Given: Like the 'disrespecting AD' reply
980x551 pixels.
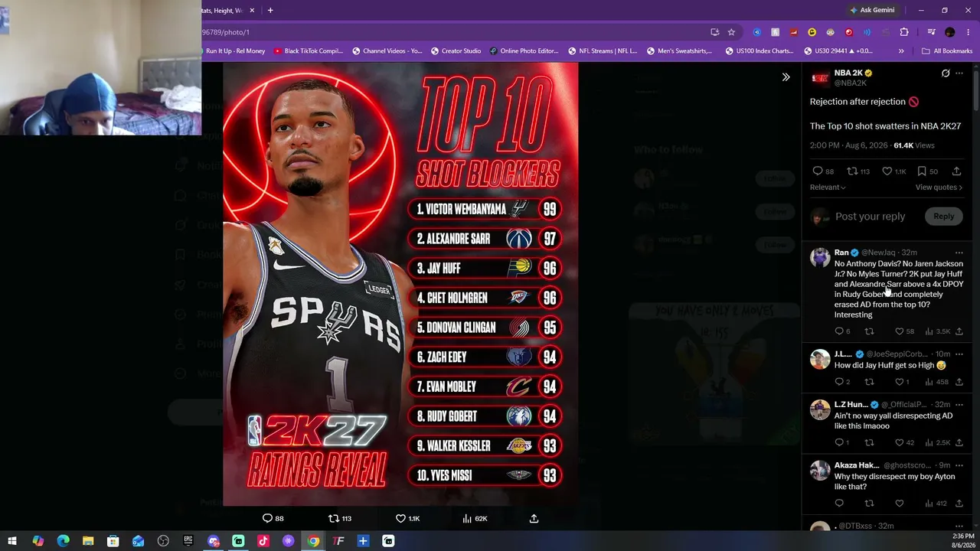Looking at the screenshot, I should click(x=900, y=442).
